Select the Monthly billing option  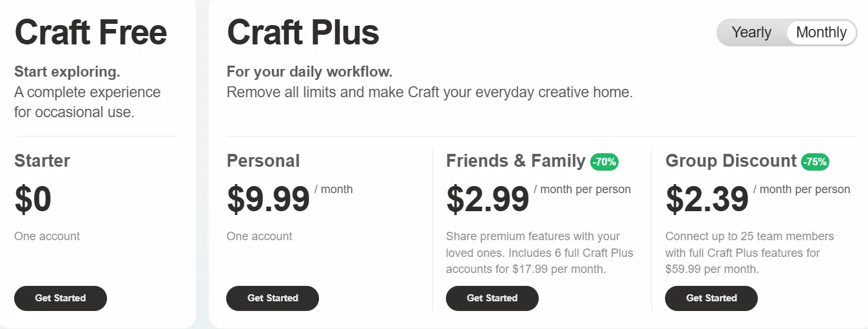(x=821, y=32)
